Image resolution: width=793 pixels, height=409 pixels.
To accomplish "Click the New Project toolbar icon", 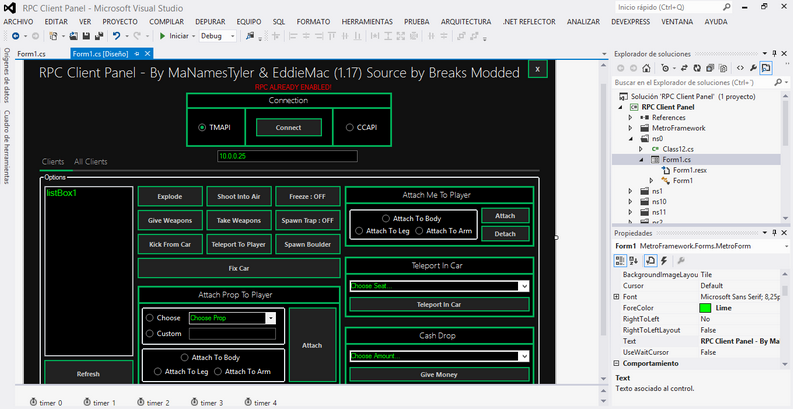I will pyautogui.click(x=54, y=36).
